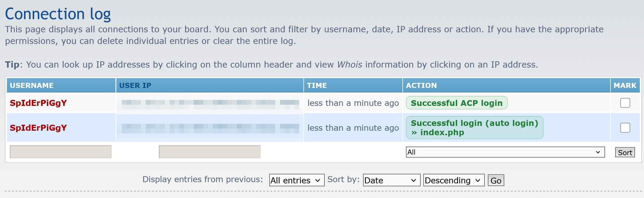Click the blurred IP address in second row

[210, 128]
